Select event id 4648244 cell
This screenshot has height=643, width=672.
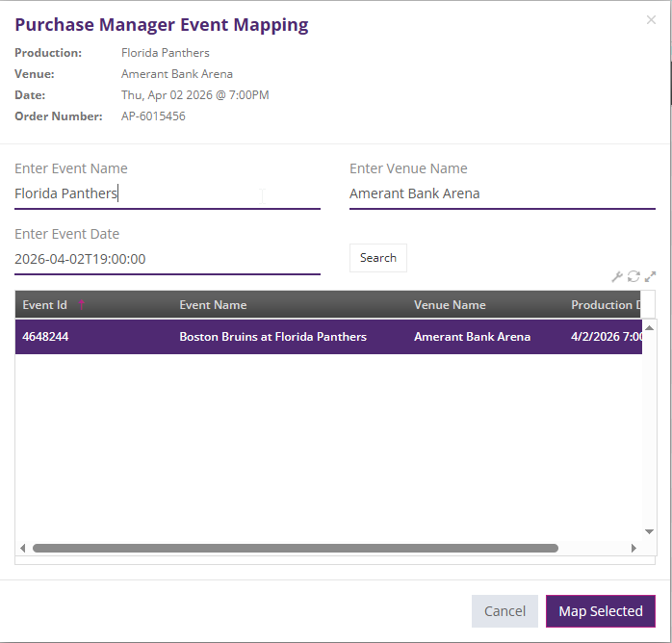[45, 337]
